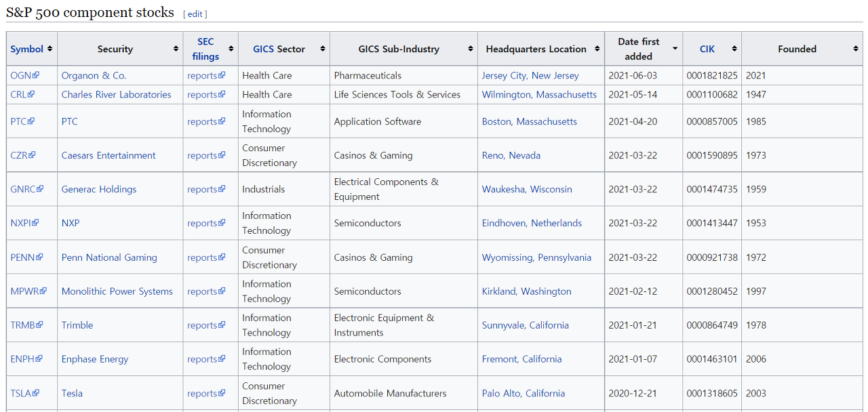
Task: Open the ENPH ticker symbol link
Action: click(26, 359)
